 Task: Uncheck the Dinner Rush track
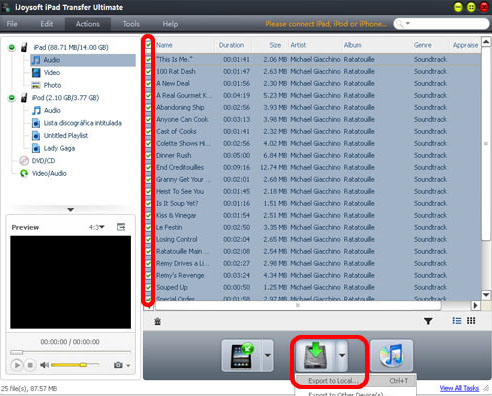(x=148, y=155)
